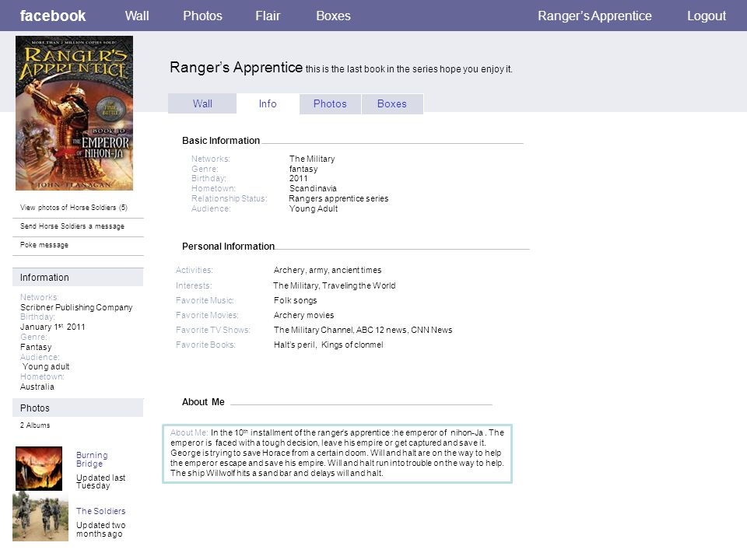
Task: Click 'Scribner Publishing Company' in sidebar
Action: coord(76,308)
